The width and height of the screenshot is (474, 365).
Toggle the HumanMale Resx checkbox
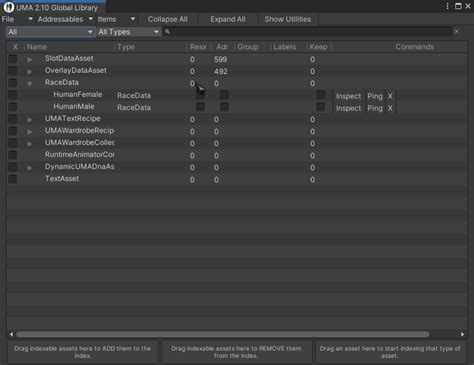click(200, 107)
